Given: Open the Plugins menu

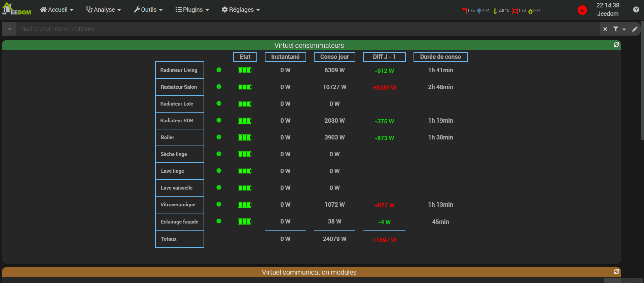Looking at the screenshot, I should point(192,10).
